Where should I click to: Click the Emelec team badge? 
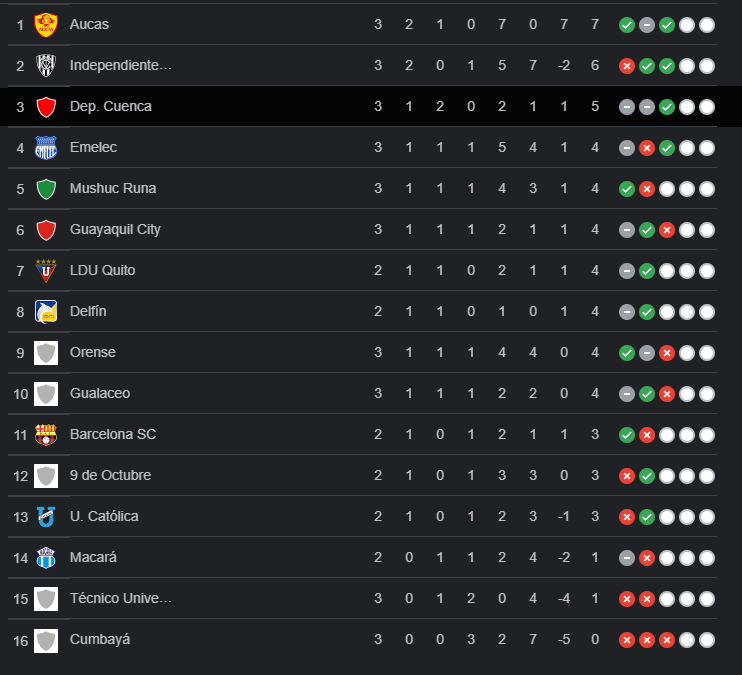pos(46,147)
